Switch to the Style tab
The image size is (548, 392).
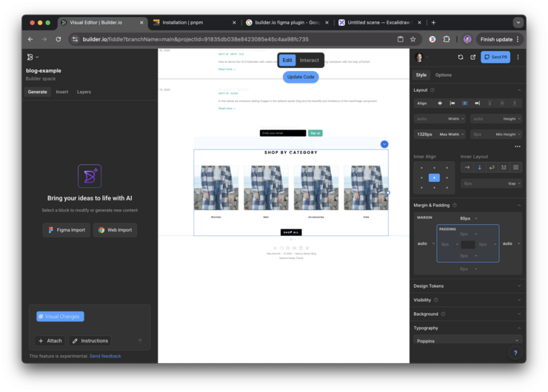pyautogui.click(x=421, y=75)
